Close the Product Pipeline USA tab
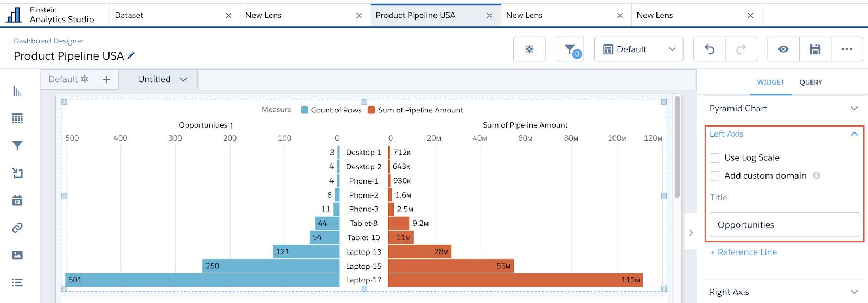Viewport: 868px width, 303px height. coord(489,16)
